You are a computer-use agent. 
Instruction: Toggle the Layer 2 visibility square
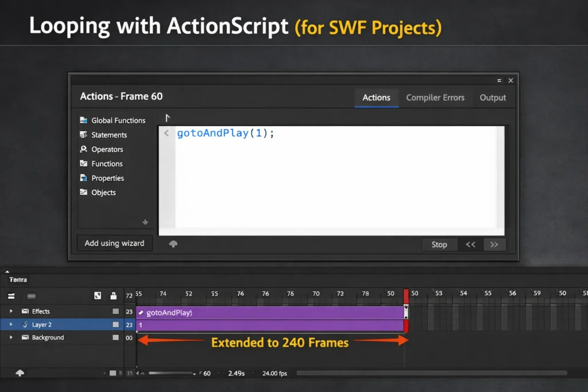coord(115,324)
